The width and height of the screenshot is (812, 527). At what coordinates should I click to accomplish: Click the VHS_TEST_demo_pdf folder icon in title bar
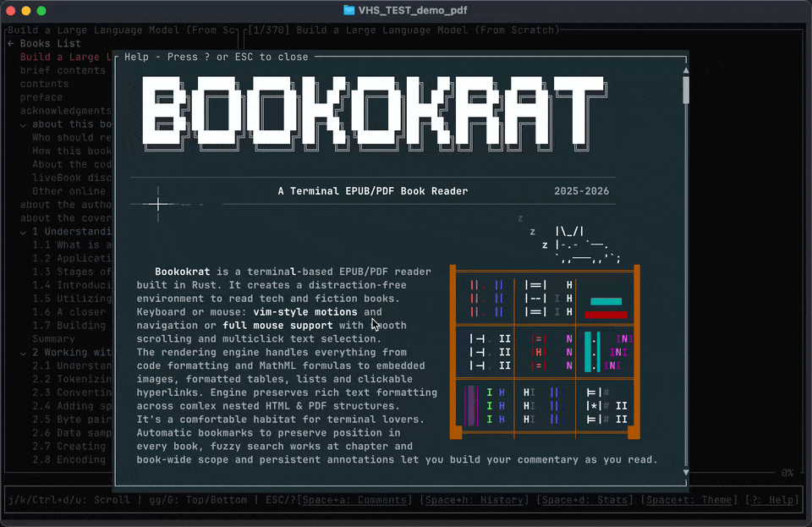349,10
